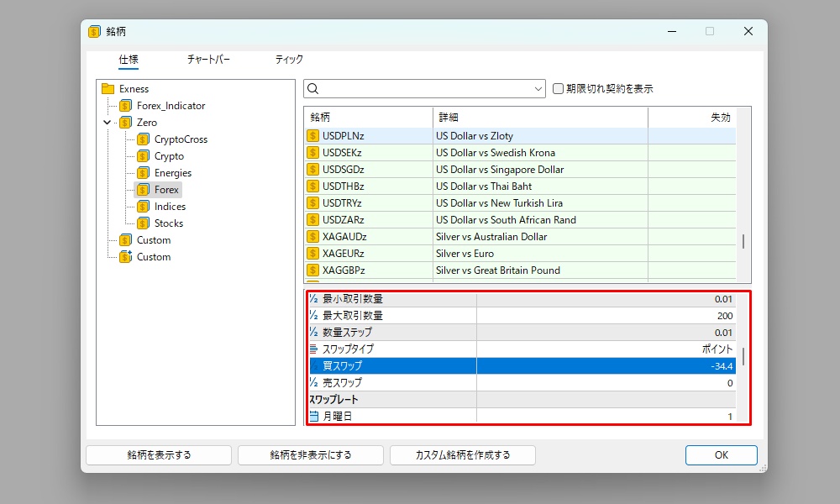Image resolution: width=840 pixels, height=504 pixels.
Task: Collapse the Zero tree node
Action: tap(107, 123)
